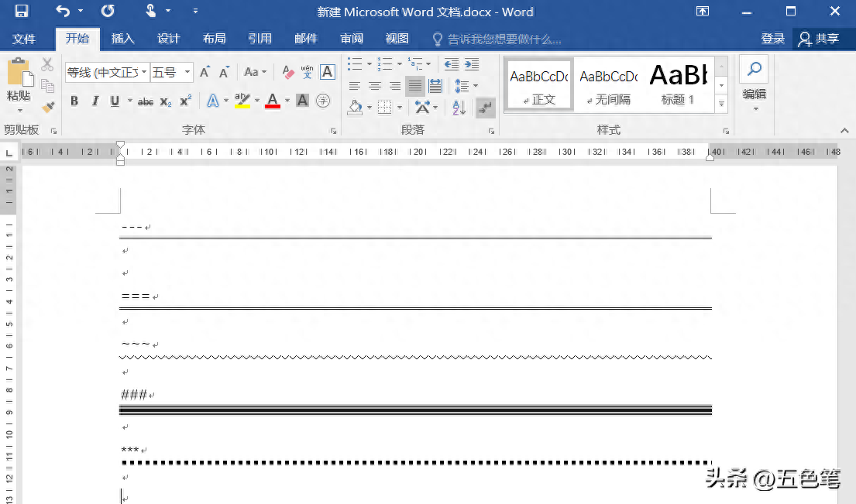856x504 pixels.
Task: Click the Increase Indent icon
Action: click(472, 64)
